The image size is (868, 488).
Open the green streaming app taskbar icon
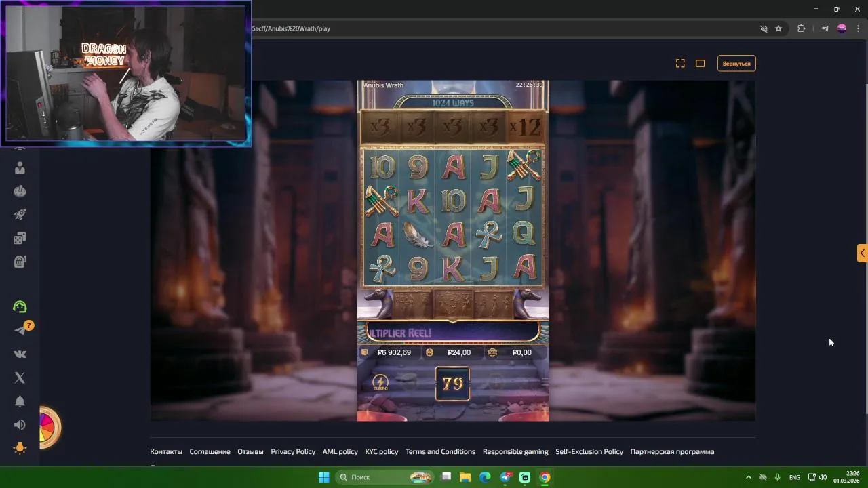(x=525, y=477)
